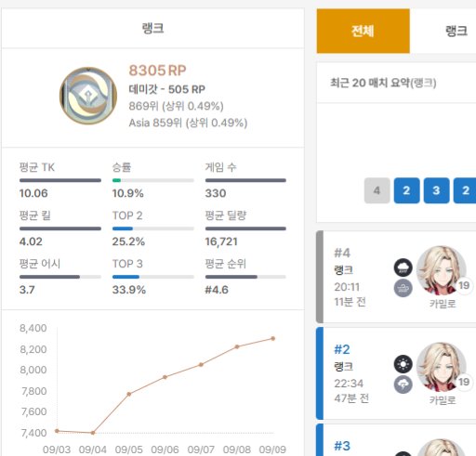Click the 승률 win rate progress bar
The width and height of the screenshot is (476, 456).
pos(153,180)
